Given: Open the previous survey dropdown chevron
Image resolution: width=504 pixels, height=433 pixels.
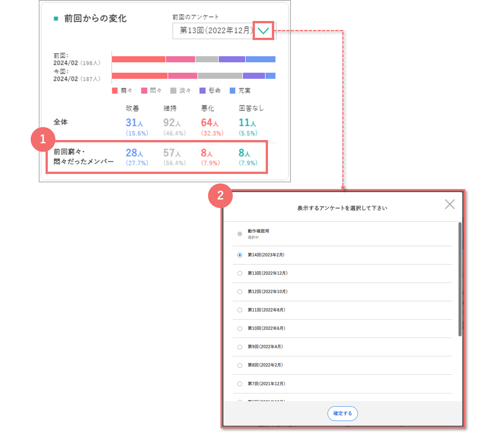Looking at the screenshot, I should click(263, 31).
